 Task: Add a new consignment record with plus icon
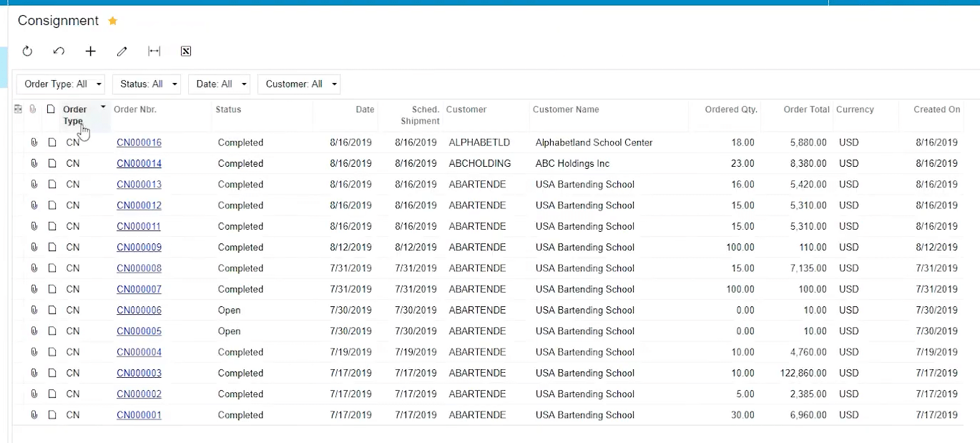[x=91, y=51]
